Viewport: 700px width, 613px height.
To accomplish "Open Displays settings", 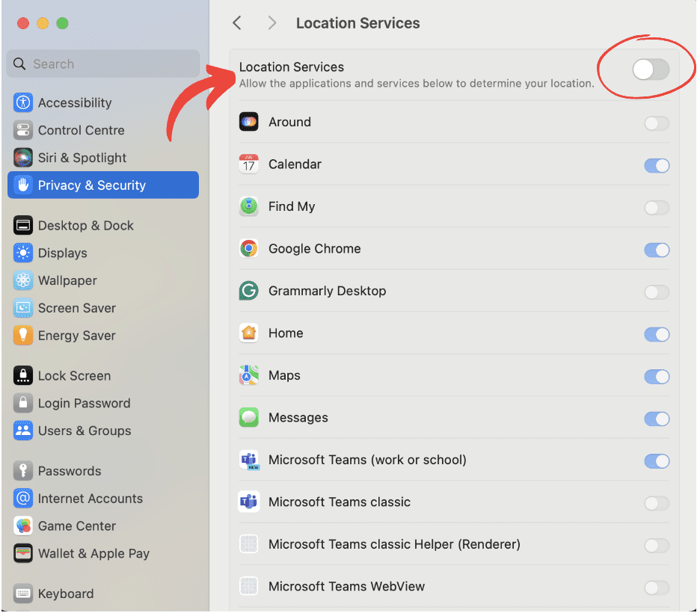I will coord(103,253).
